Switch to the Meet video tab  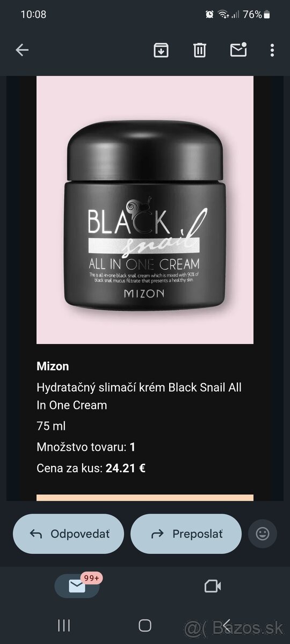[213, 586]
